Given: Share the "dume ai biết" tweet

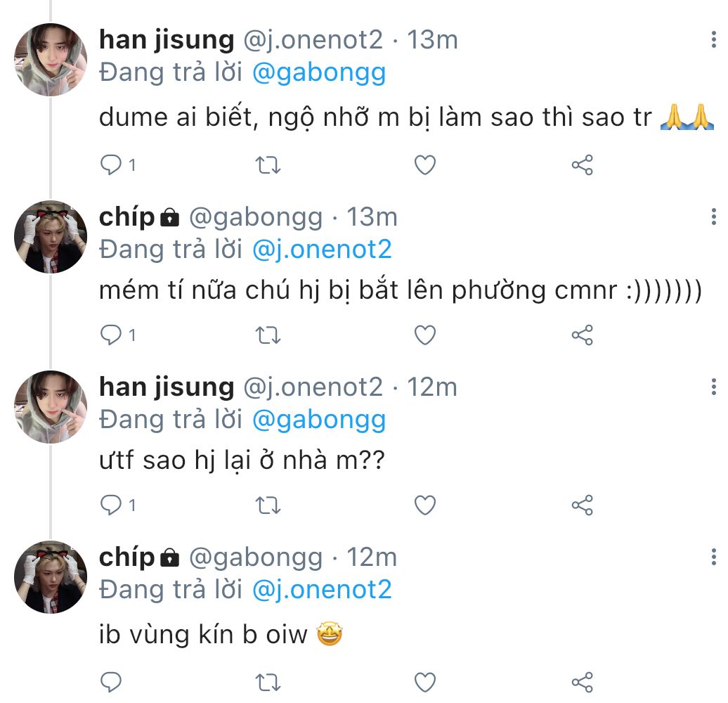Looking at the screenshot, I should point(583,165).
